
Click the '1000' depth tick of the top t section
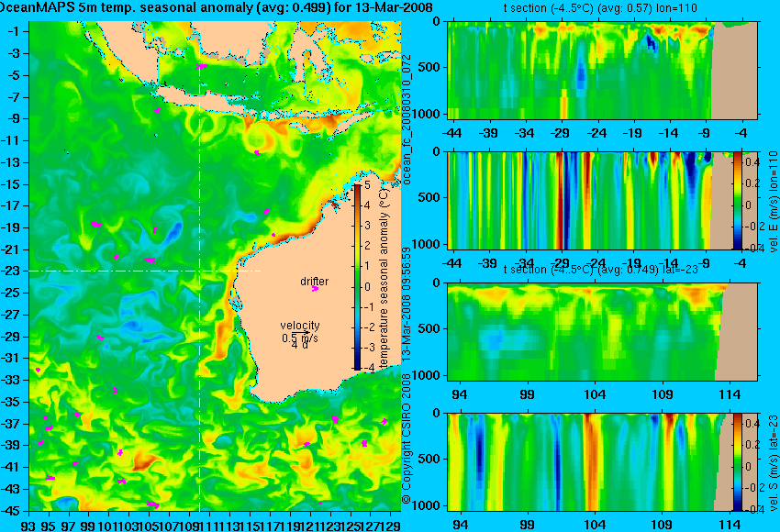(x=427, y=114)
